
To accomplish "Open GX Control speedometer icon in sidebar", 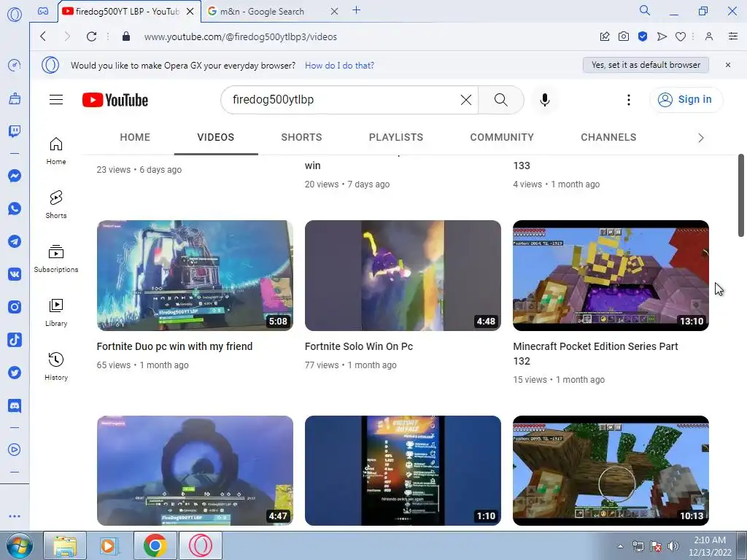I will tap(15, 65).
